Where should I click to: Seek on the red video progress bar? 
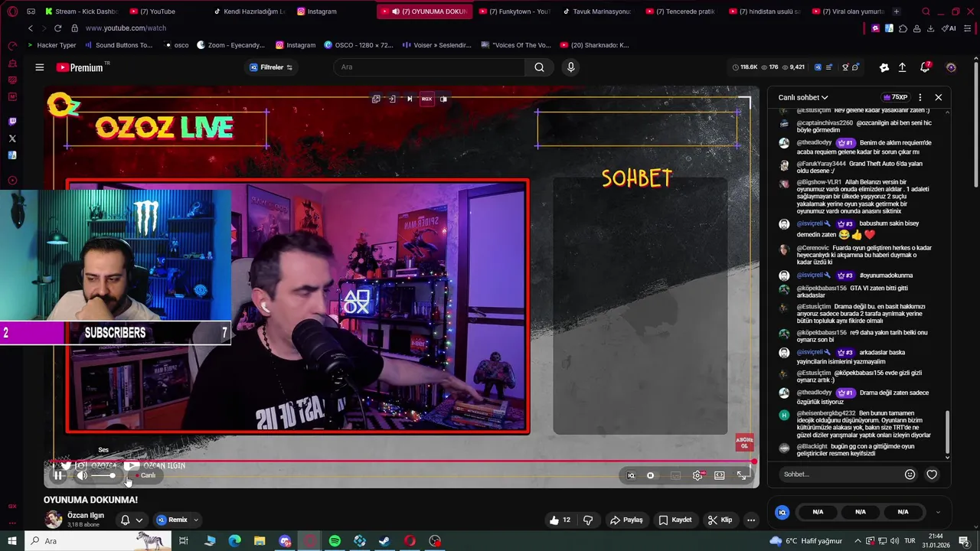click(403, 461)
